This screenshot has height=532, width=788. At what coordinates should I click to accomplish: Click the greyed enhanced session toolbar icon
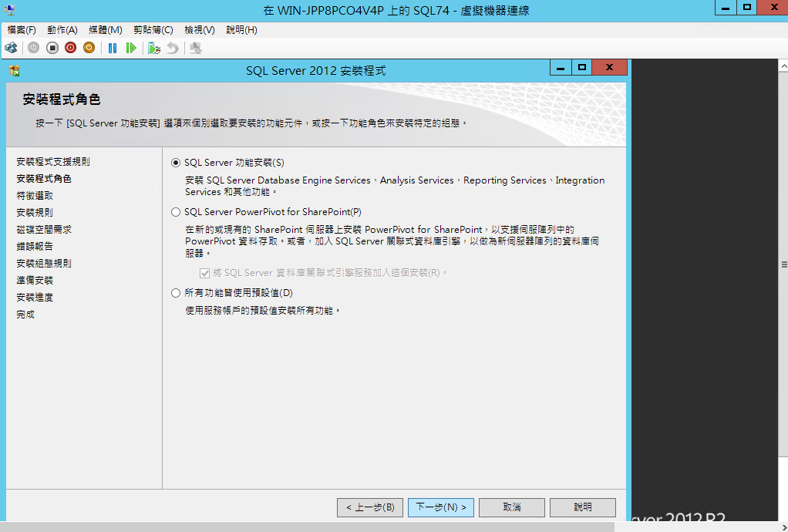coord(196,49)
